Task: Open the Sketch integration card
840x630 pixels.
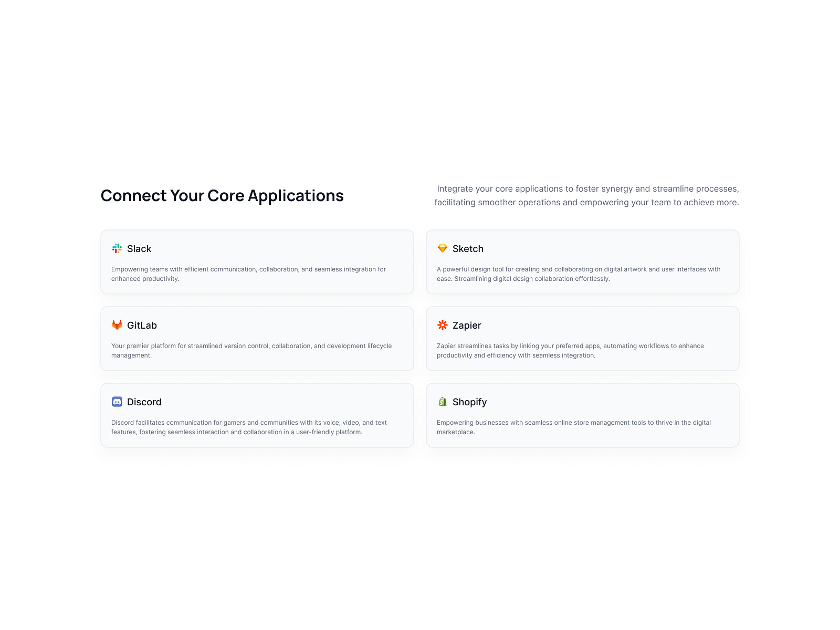Action: pyautogui.click(x=582, y=261)
